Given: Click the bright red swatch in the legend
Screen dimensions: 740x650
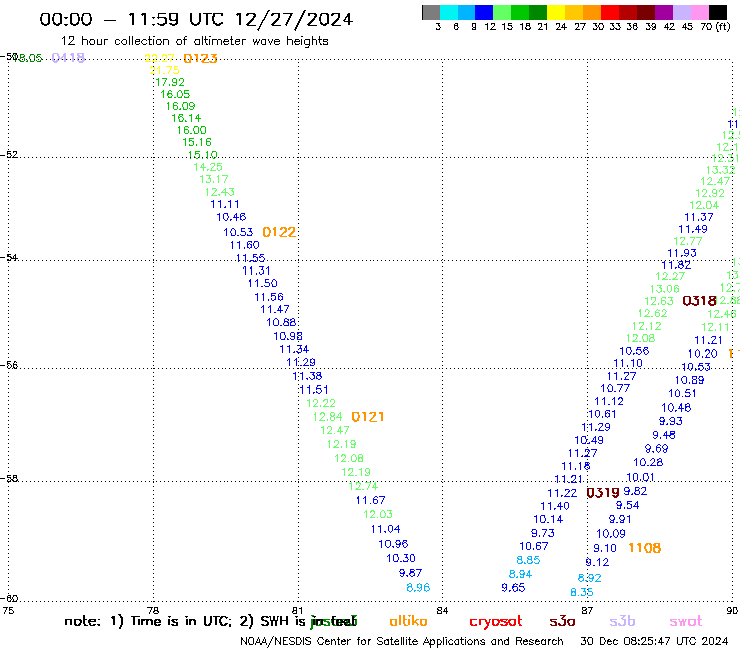Looking at the screenshot, I should 610,12.
